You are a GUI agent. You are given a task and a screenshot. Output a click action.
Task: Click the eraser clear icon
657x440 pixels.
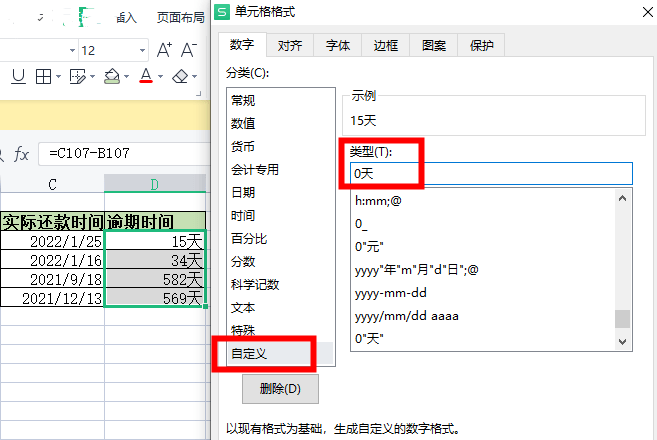coord(180,76)
